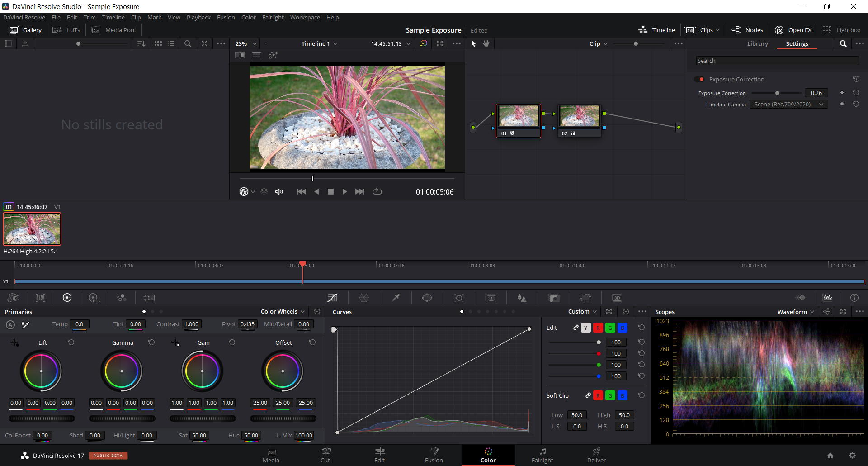Open the Sizing palette

pos(585,298)
